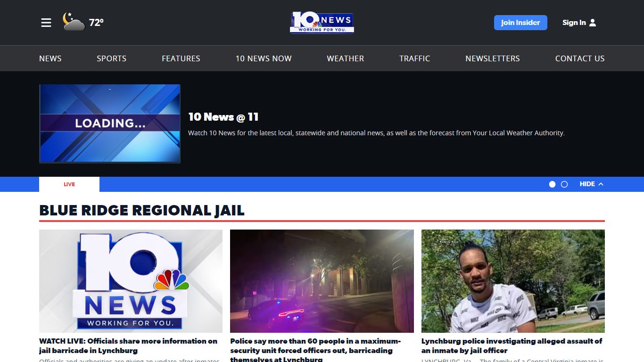Image resolution: width=644 pixels, height=362 pixels.
Task: Click the Watch 10 News description text
Action: tap(376, 133)
